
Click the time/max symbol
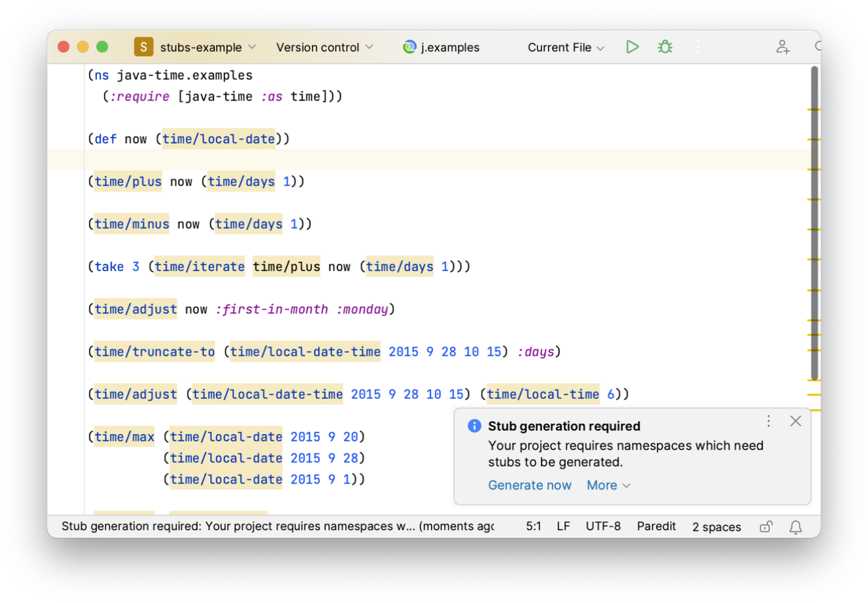tap(124, 437)
